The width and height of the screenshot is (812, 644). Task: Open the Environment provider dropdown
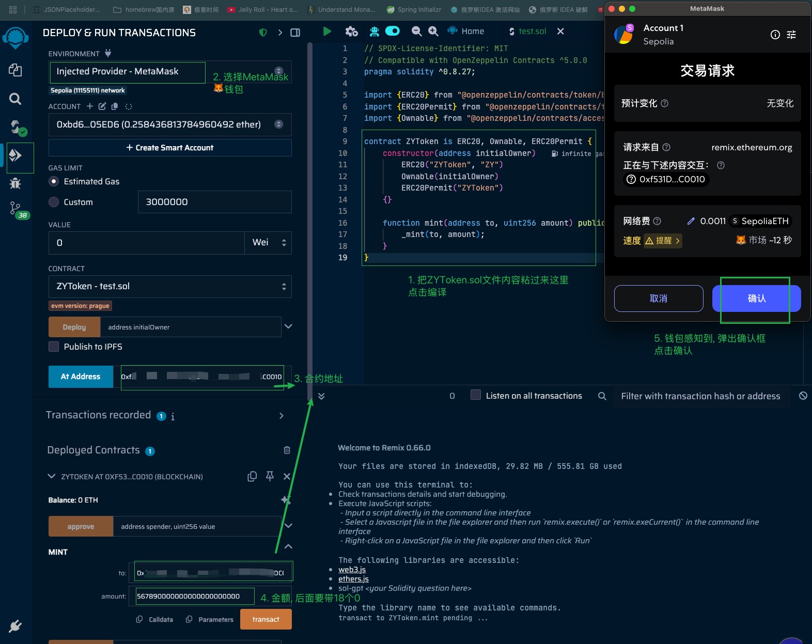pyautogui.click(x=170, y=72)
